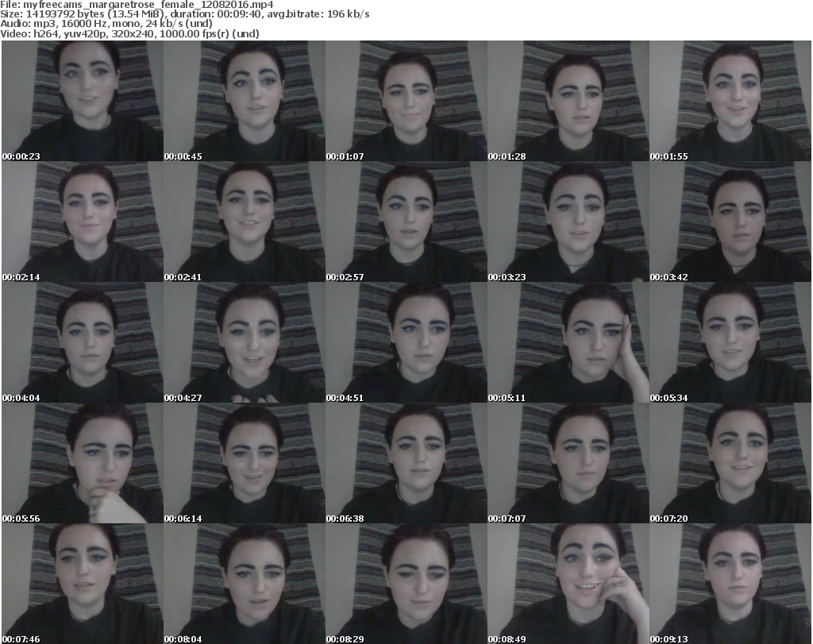Screen dimensions: 813x644
Task: Choose the frame at 00:02:41
Action: coord(245,222)
